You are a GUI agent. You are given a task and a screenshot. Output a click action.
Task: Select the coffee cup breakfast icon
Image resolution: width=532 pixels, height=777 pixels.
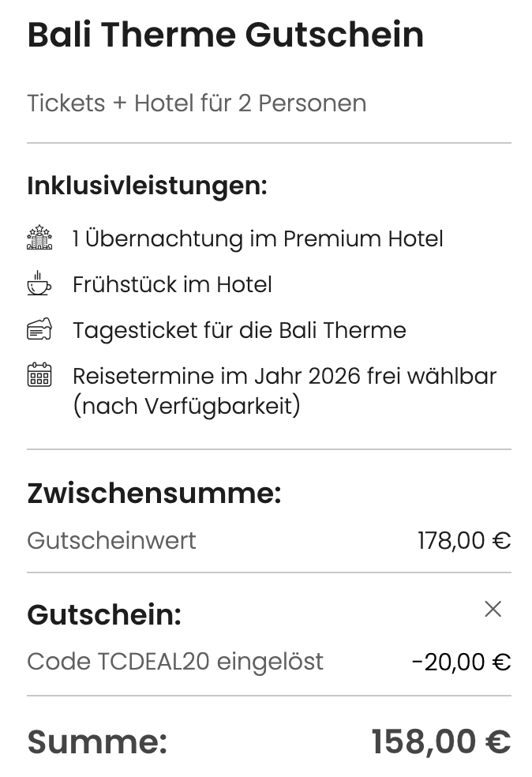click(x=37, y=285)
